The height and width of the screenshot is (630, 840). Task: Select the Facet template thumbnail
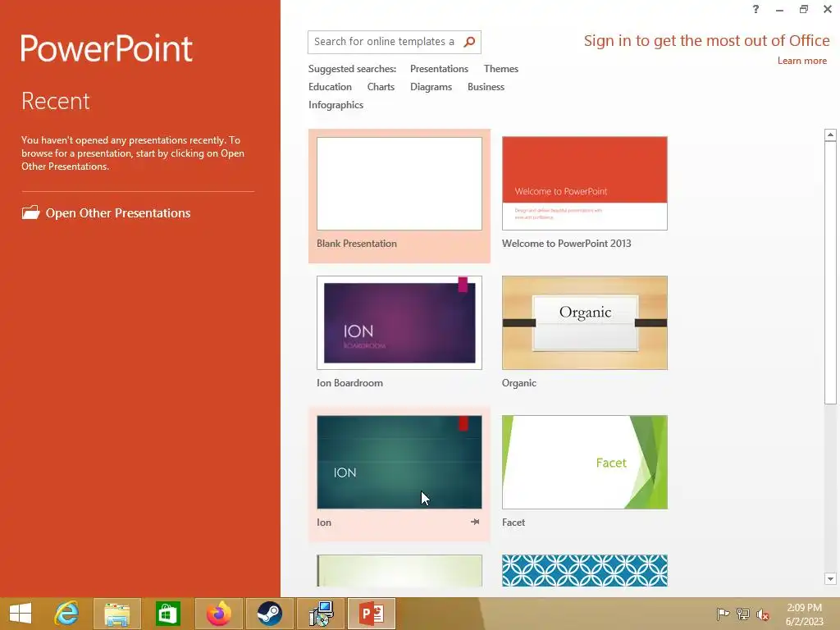tap(584, 462)
